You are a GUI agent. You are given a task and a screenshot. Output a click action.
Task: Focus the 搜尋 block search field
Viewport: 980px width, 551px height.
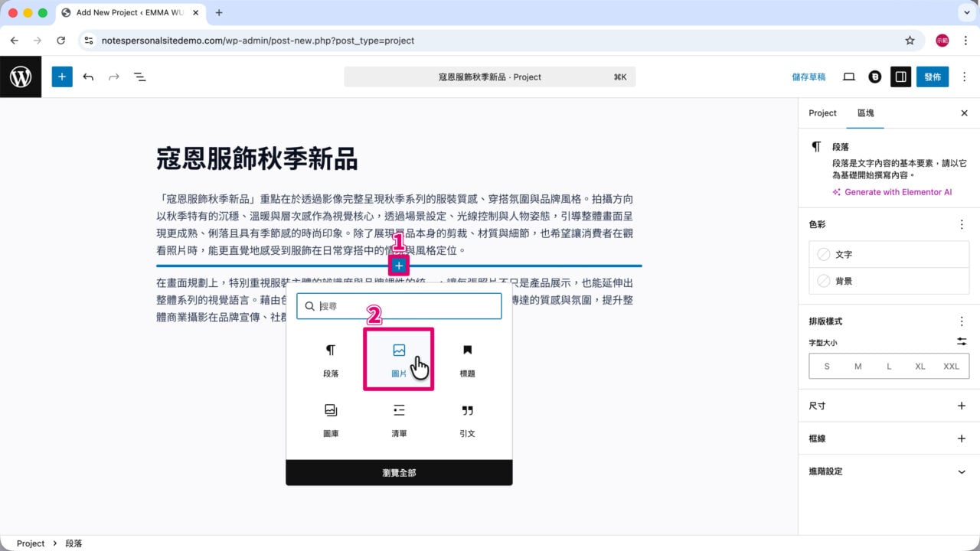(x=399, y=305)
